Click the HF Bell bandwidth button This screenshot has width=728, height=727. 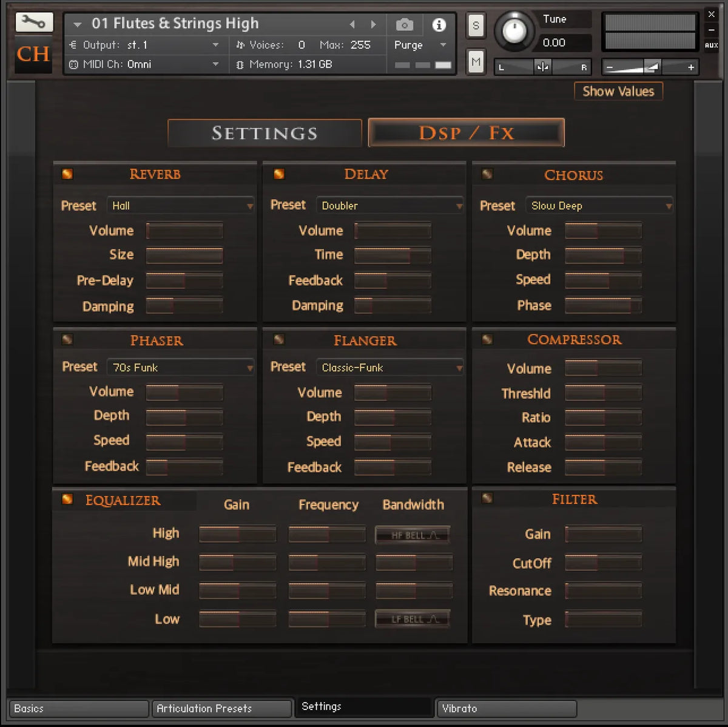[413, 535]
